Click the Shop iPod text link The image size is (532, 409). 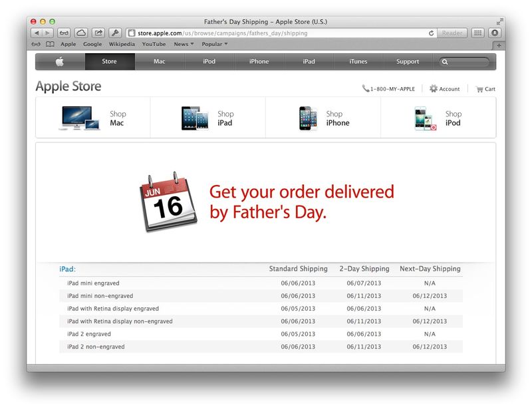tap(454, 118)
